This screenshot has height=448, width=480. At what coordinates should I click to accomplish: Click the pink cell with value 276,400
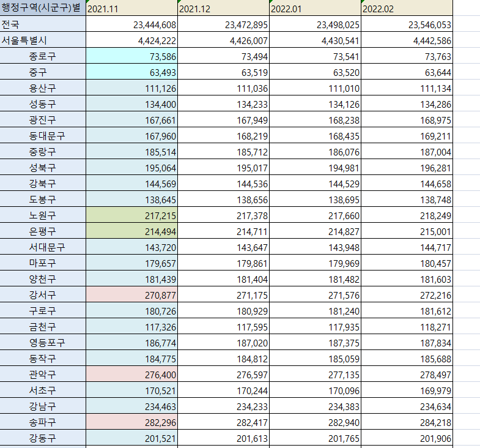pyautogui.click(x=131, y=374)
